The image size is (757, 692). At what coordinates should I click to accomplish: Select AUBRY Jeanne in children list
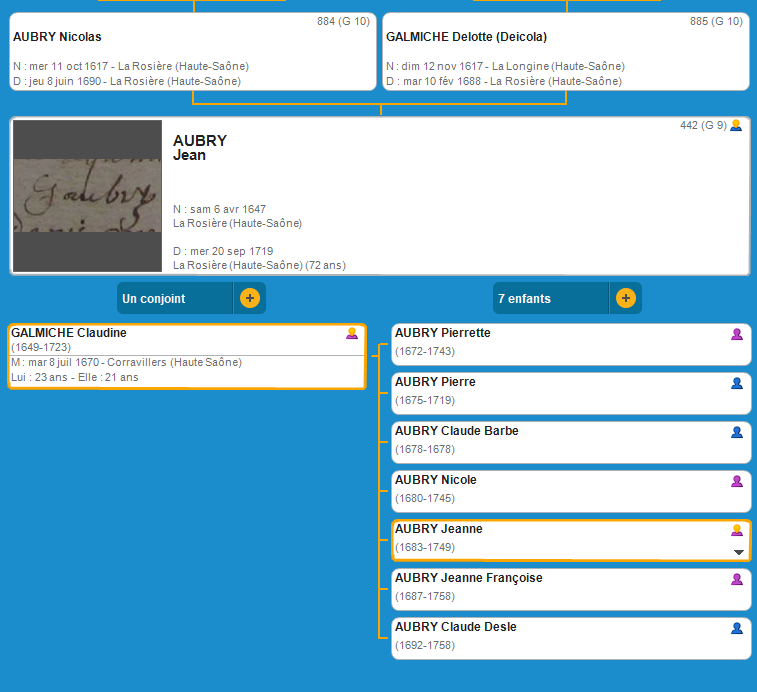(x=439, y=529)
